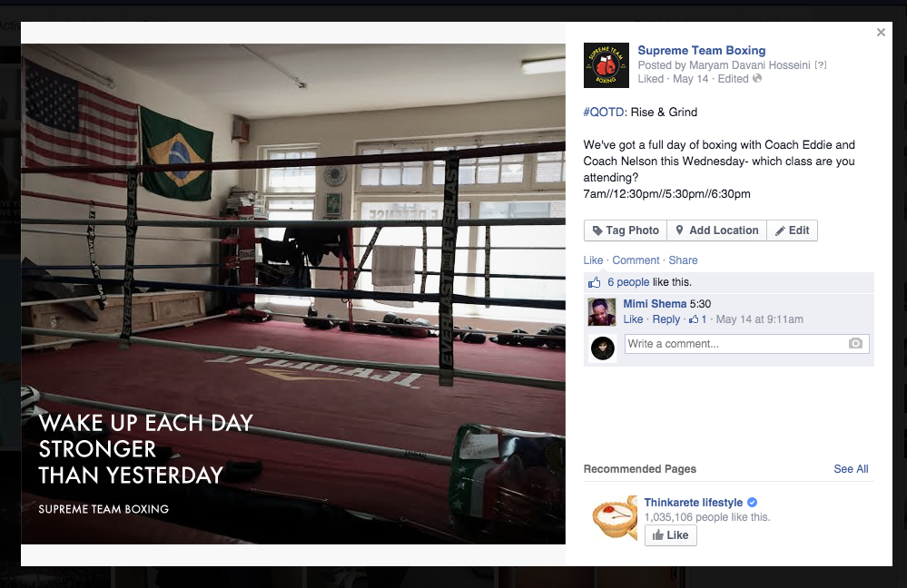Viewport: 907px width, 588px height.
Task: Click the verified badge next to Thinkarete
Action: point(752,503)
